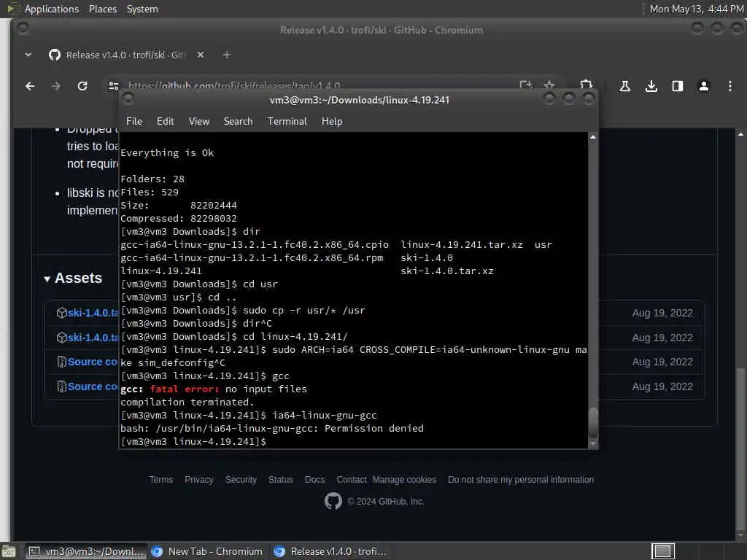Click the workspace switcher in bottom panel
The height and width of the screenshot is (560, 747).
662,551
